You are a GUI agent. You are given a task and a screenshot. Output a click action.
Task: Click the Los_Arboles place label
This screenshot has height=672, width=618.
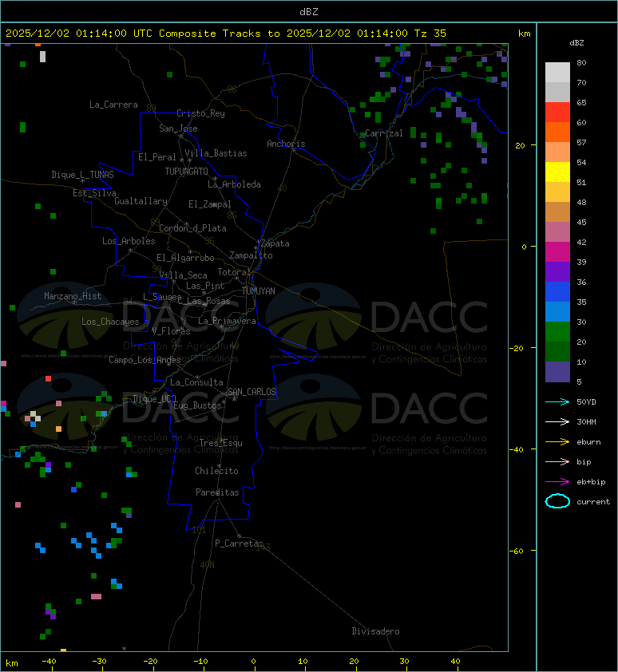click(129, 241)
